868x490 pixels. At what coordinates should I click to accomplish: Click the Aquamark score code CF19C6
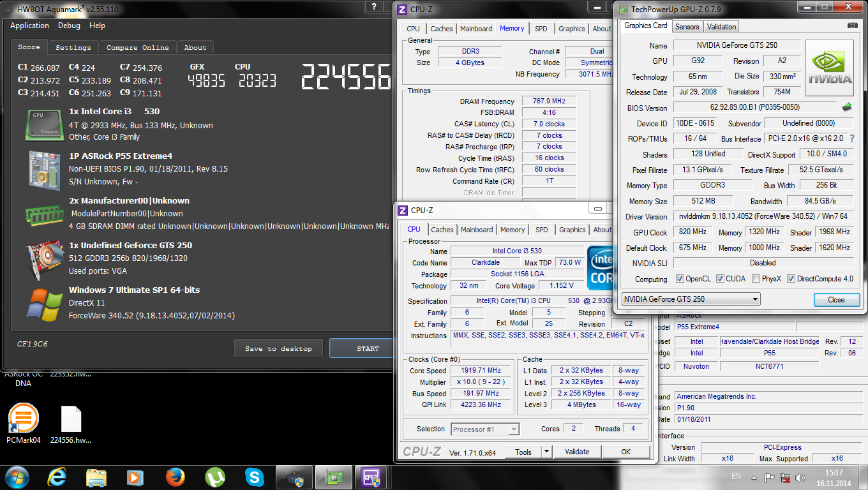(33, 344)
